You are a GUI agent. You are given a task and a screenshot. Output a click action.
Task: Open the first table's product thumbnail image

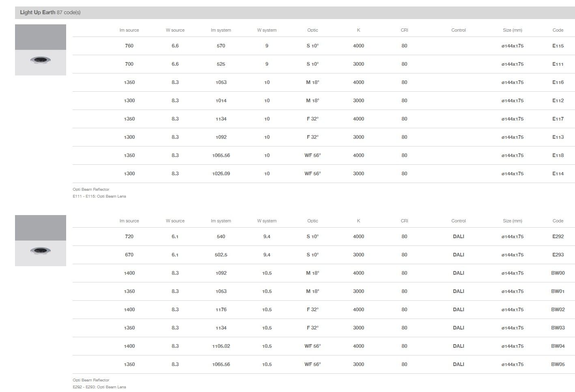[41, 50]
